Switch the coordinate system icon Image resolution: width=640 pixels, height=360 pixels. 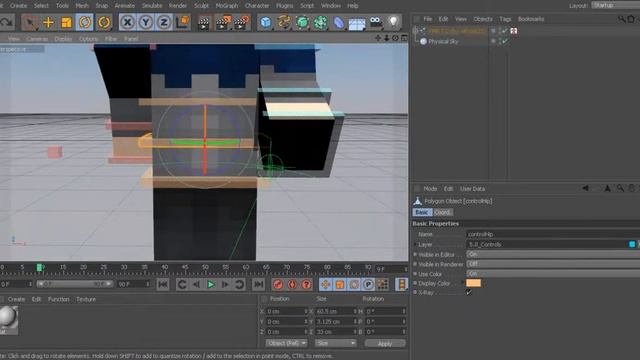[182, 22]
